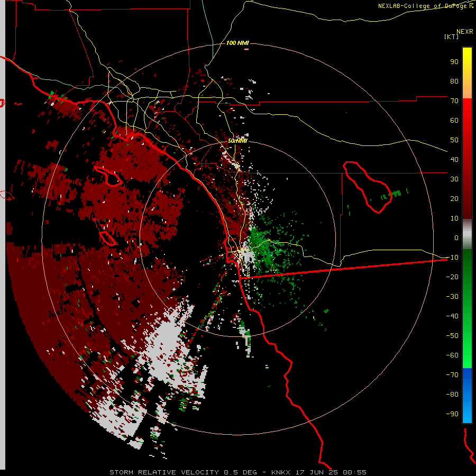This screenshot has width=476, height=476.
Task: Click the 30 knot scale label
Action: click(x=454, y=179)
